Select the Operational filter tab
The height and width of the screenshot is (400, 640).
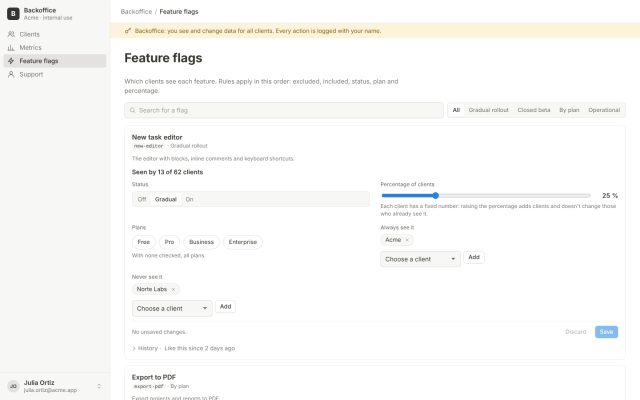[x=604, y=110]
